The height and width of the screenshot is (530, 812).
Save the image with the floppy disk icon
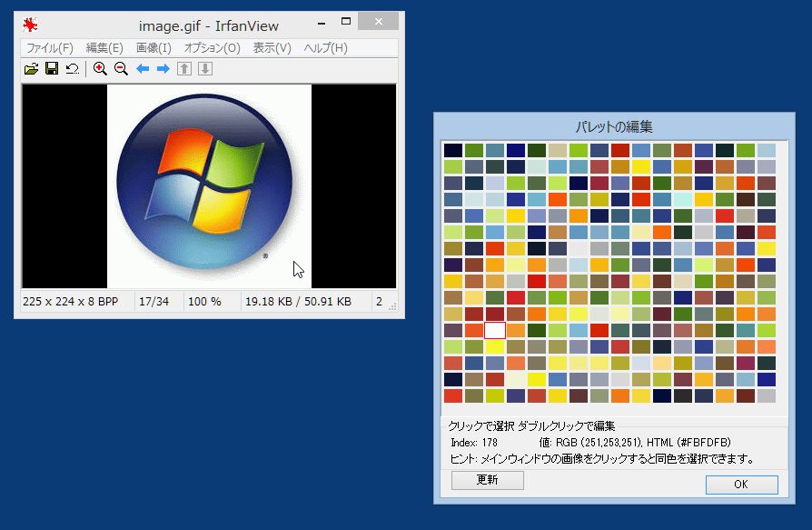click(52, 68)
